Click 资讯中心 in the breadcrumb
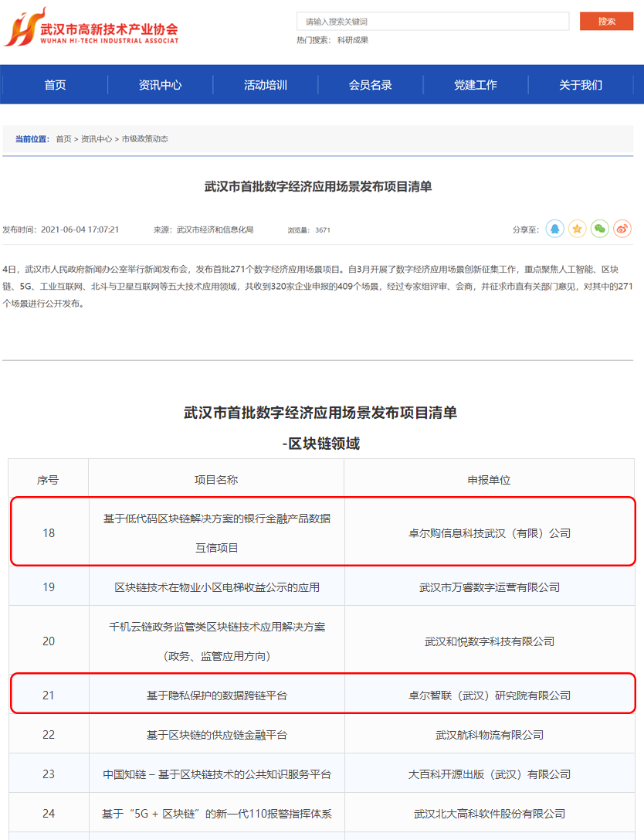This screenshot has height=840, width=644. pos(97,139)
